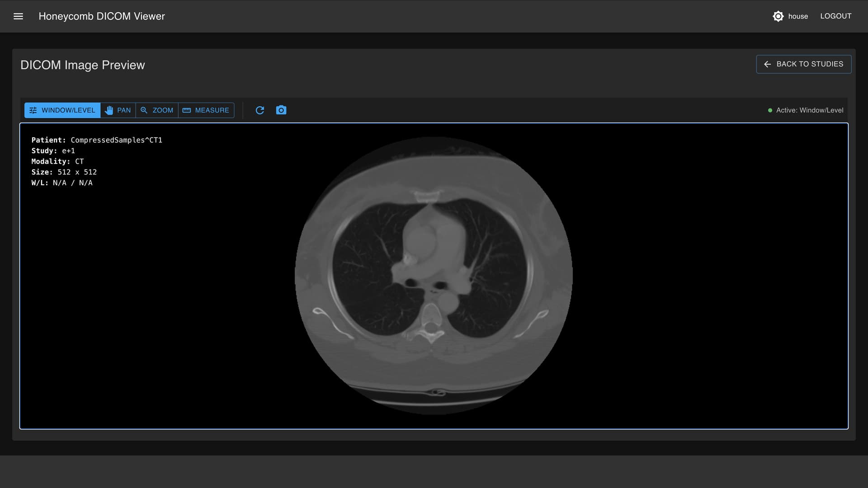Viewport: 868px width, 488px height.
Task: Toggle the brightness theme icon
Action: click(x=778, y=16)
